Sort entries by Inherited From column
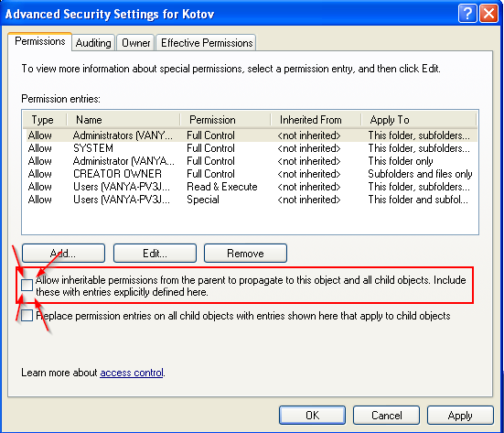Image resolution: width=504 pixels, height=433 pixels. click(316, 120)
